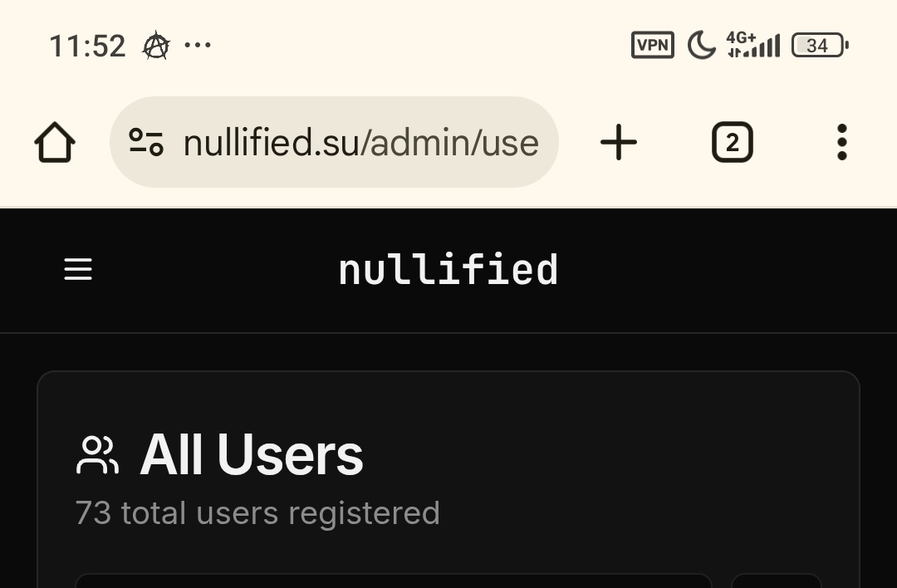Screen dimensions: 897x588
Task: Focus the nullified.su address bar URL
Action: click(x=360, y=143)
